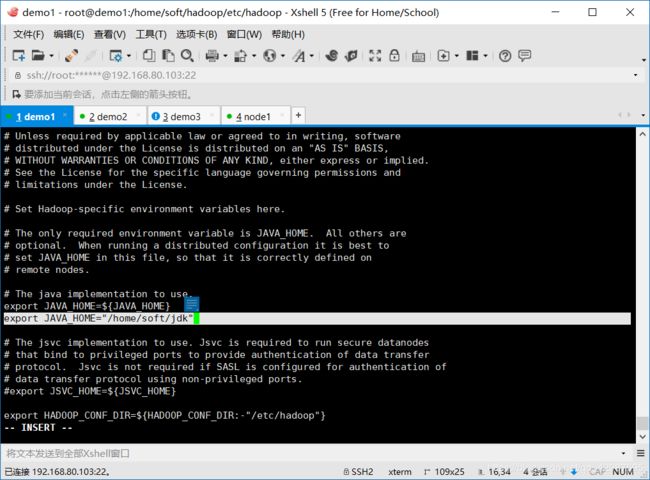Expand the Font dropdown arrow

point(312,56)
